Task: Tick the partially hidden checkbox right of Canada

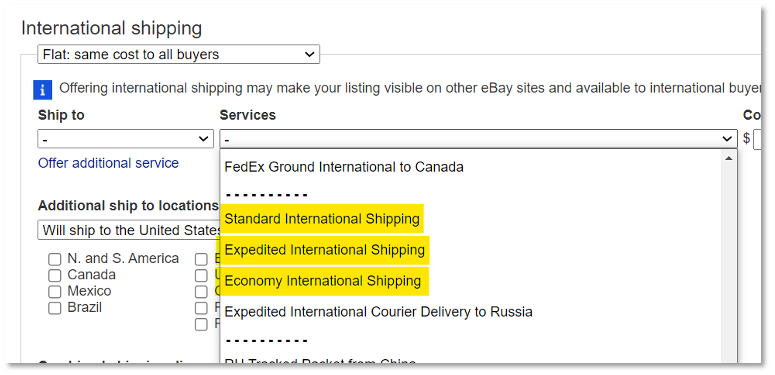Action: (x=201, y=275)
